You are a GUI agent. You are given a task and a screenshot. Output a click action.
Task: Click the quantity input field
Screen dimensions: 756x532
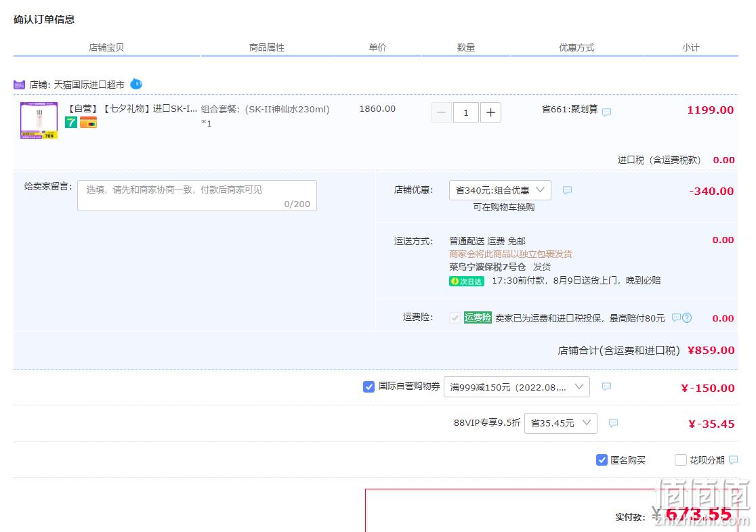[x=466, y=112]
